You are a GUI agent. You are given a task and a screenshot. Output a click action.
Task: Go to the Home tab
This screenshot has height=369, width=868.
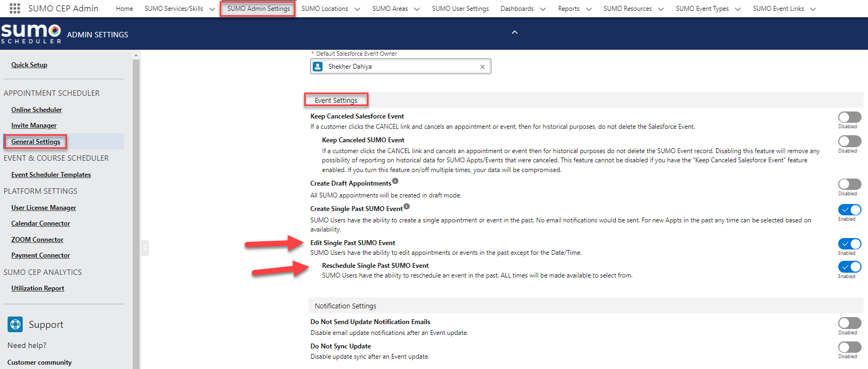[x=124, y=9]
